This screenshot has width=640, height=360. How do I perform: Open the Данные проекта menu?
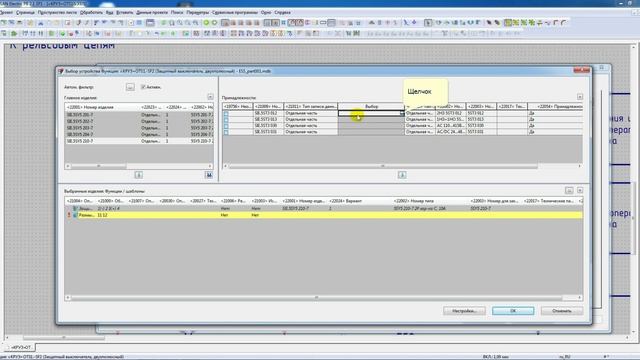(152, 13)
